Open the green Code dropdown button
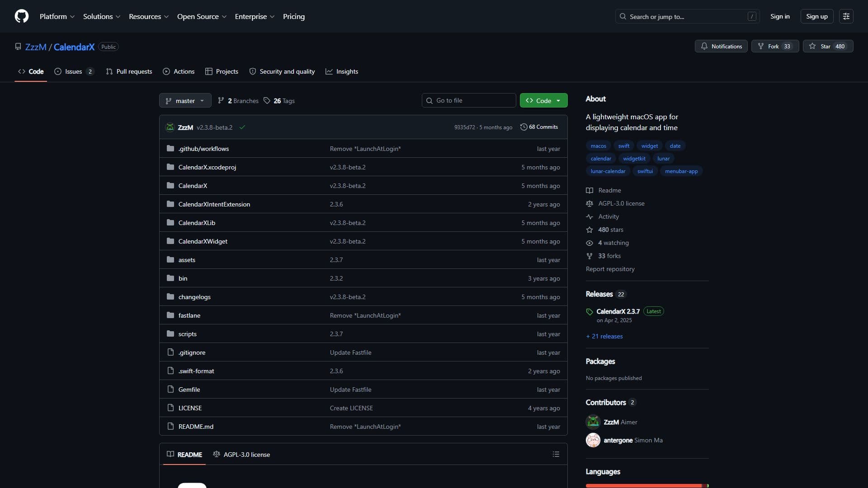868x488 pixels. click(x=543, y=100)
